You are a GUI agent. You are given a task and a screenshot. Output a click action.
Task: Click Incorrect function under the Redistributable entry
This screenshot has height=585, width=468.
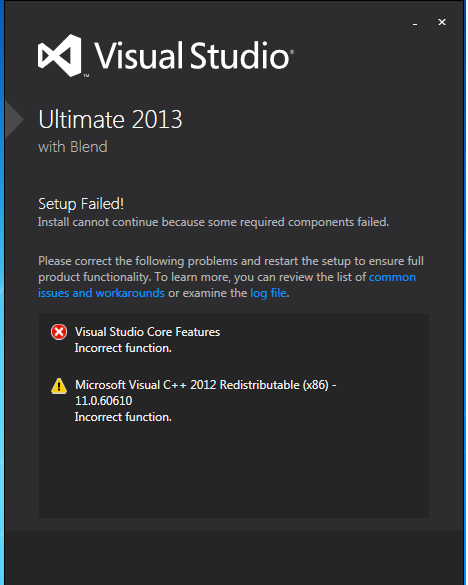123,417
